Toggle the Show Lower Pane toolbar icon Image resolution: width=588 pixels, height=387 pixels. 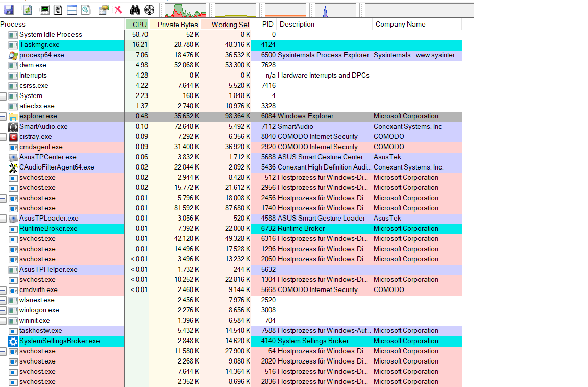pos(72,10)
